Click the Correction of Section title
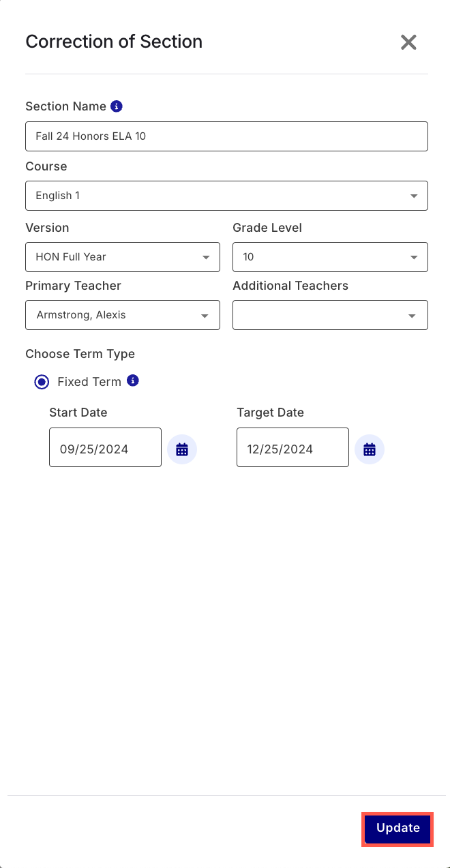The image size is (450, 868). coord(114,42)
